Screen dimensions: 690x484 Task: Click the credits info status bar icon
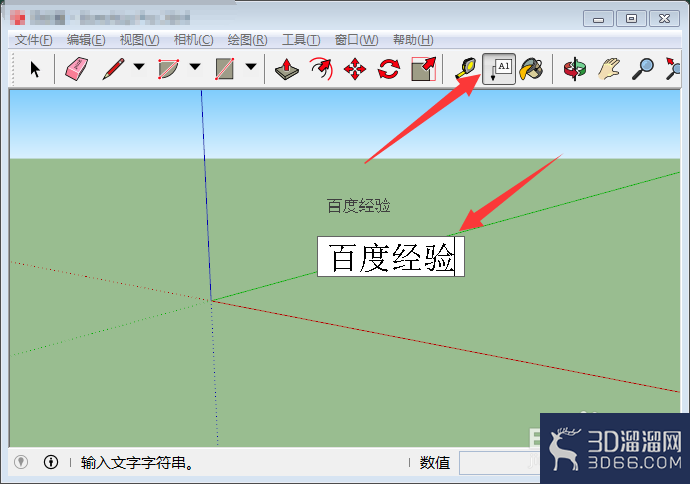pos(51,462)
